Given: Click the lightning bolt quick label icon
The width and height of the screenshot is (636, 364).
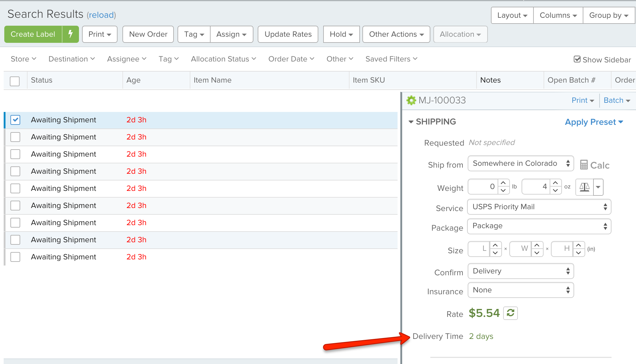Looking at the screenshot, I should click(x=70, y=34).
